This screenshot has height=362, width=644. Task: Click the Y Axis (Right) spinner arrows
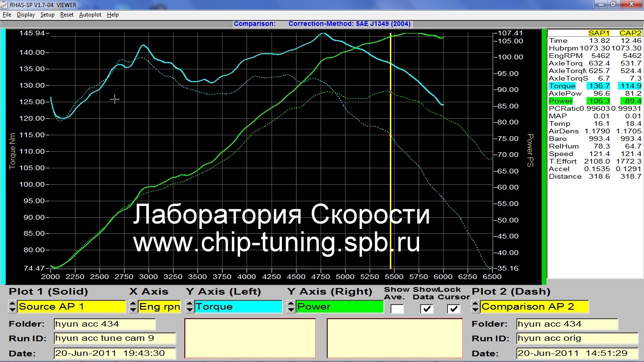[x=291, y=307]
